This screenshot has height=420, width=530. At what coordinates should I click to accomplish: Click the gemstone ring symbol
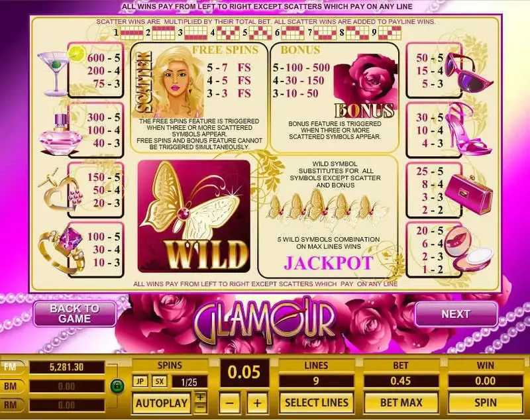62,250
